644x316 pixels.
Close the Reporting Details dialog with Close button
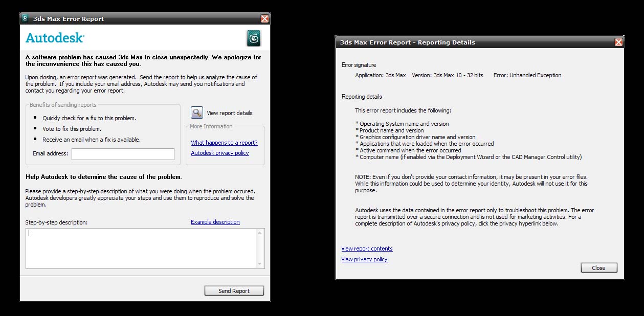tap(599, 268)
